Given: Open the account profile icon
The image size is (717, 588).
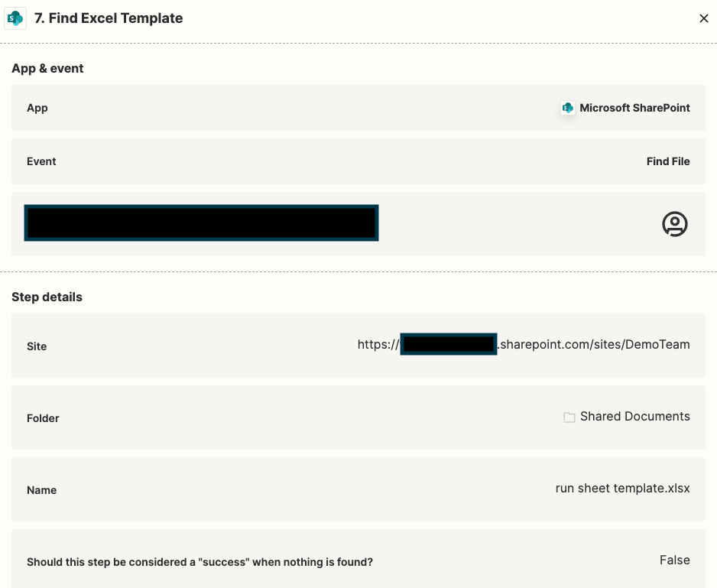Looking at the screenshot, I should pos(674,224).
